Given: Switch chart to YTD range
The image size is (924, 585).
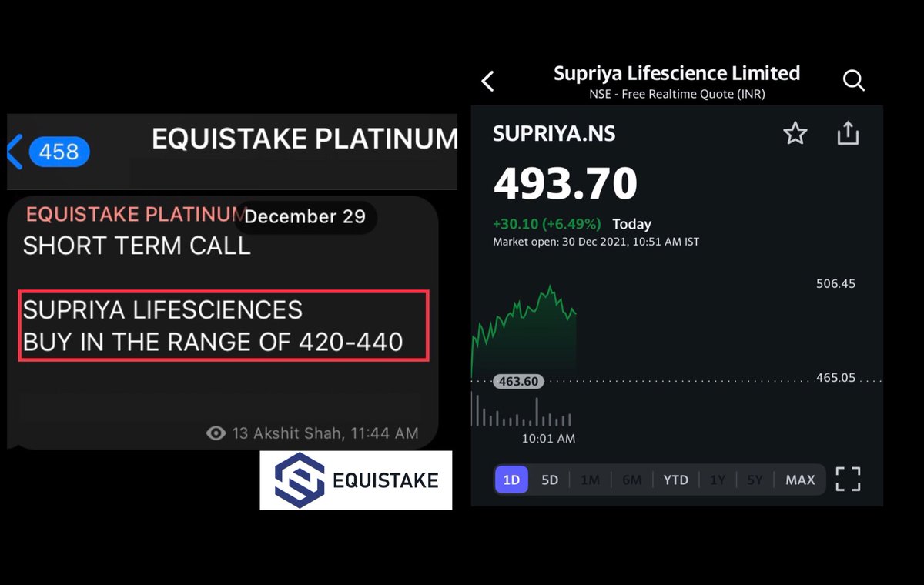Looking at the screenshot, I should coord(676,480).
